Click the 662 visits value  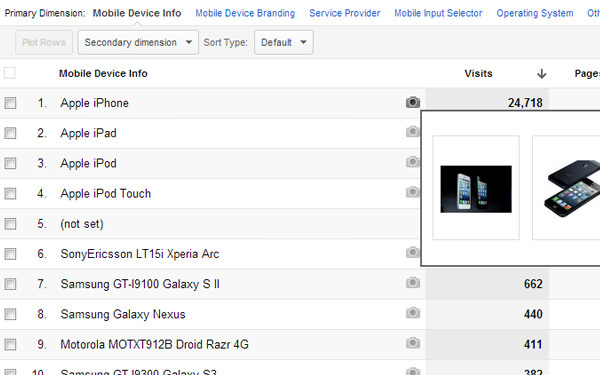[533, 284]
